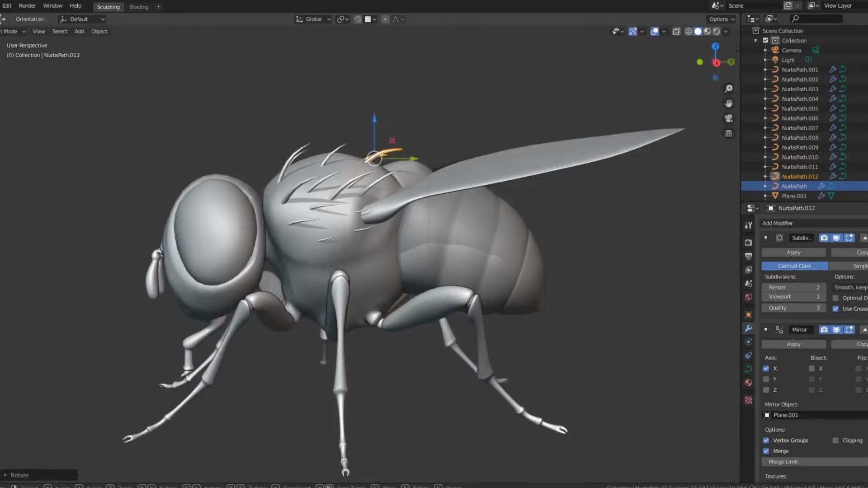Open the Modifier Properties wrench tab
The height and width of the screenshot is (488, 868).
(x=749, y=328)
